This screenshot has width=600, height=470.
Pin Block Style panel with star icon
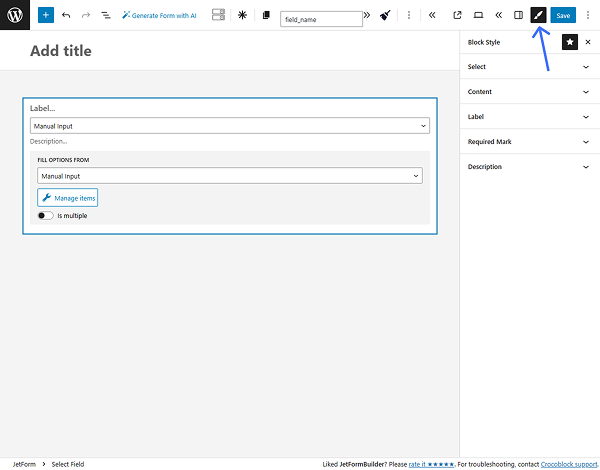click(x=569, y=42)
